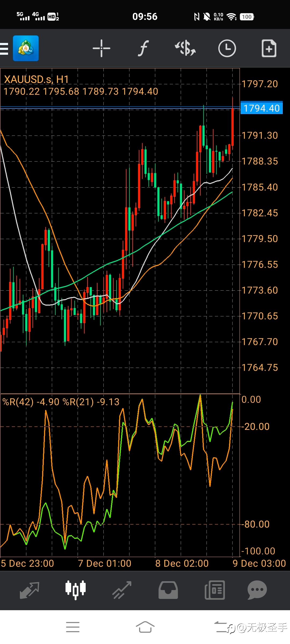Tap the battery indicator showing 100
This screenshot has width=290, height=644.
pos(247,17)
